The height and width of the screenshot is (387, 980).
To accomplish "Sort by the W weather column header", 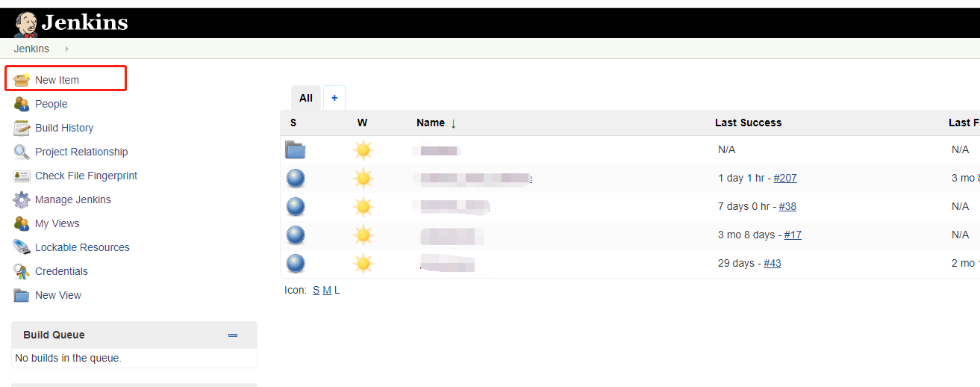I will (362, 123).
